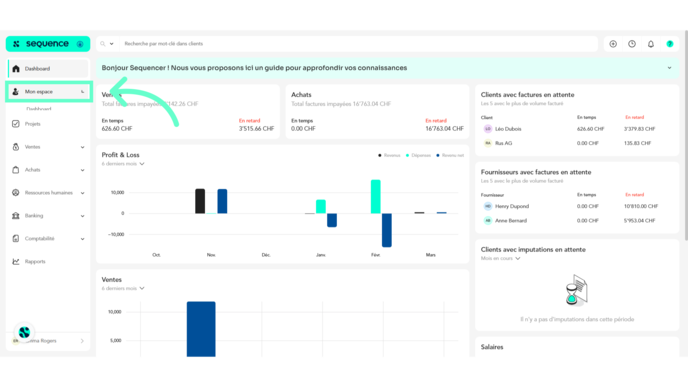Viewport: 688px width, 387px height.
Task: Open Mois en cours dropdown
Action: pyautogui.click(x=500, y=258)
